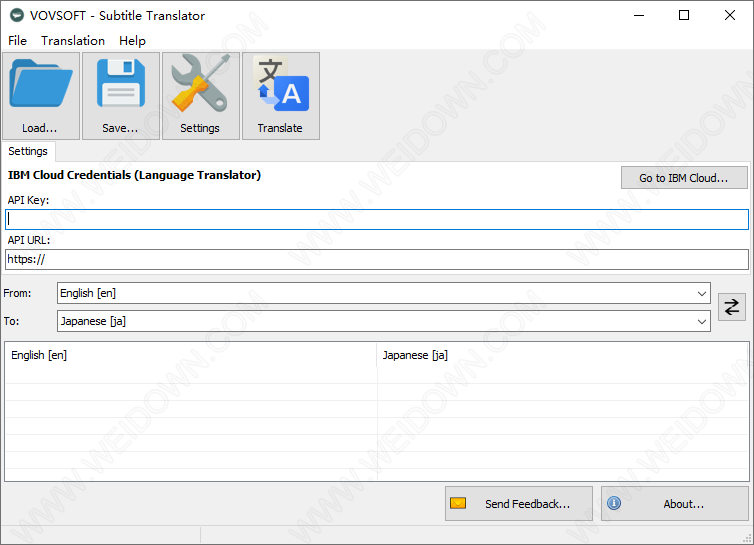The height and width of the screenshot is (545, 754).
Task: Click the API URL label
Action: (29, 240)
